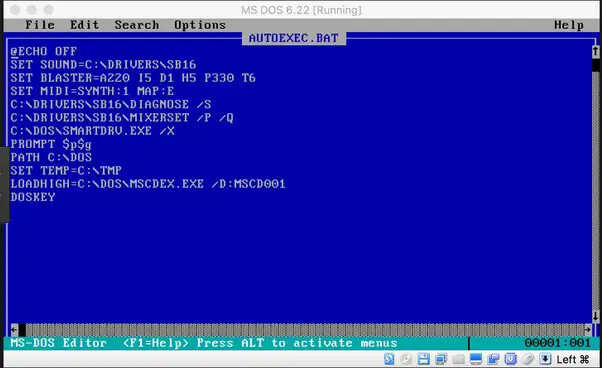Click the vertical scrollbar down arrow
This screenshot has height=368, width=602.
(595, 316)
